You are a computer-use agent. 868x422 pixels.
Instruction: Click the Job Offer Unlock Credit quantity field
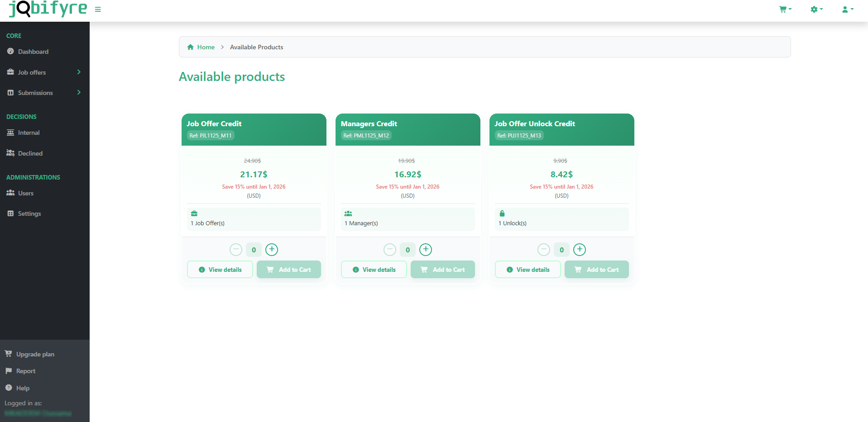pos(561,249)
